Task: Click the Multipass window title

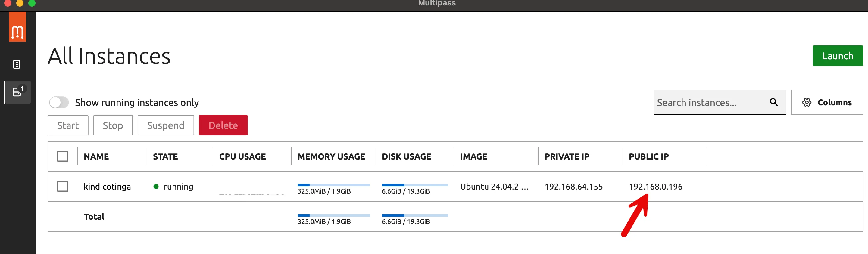Action: tap(437, 3)
